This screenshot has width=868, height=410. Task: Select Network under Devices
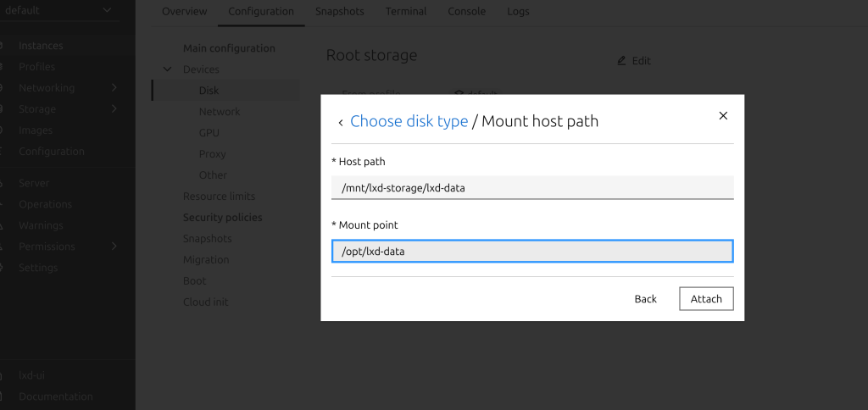(220, 112)
